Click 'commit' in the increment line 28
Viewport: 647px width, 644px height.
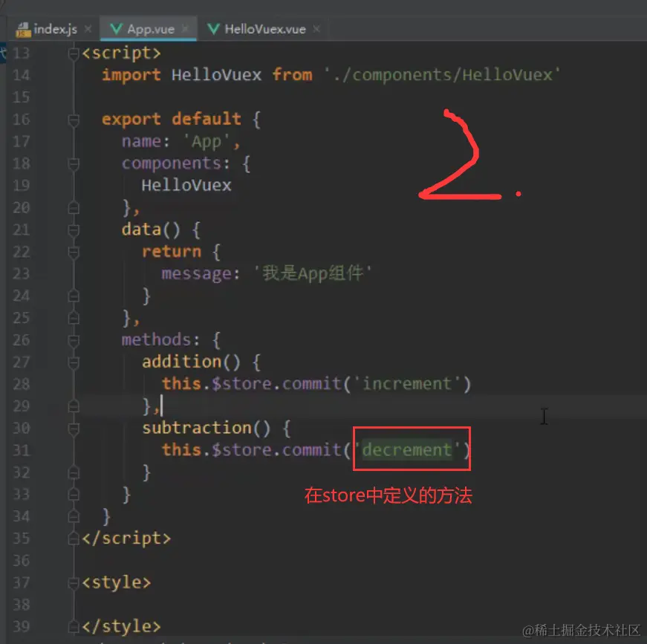[x=312, y=385]
